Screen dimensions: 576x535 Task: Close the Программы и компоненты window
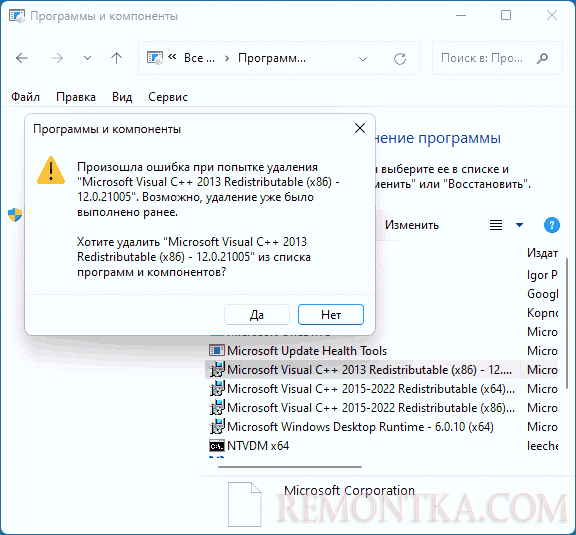pyautogui.click(x=552, y=15)
